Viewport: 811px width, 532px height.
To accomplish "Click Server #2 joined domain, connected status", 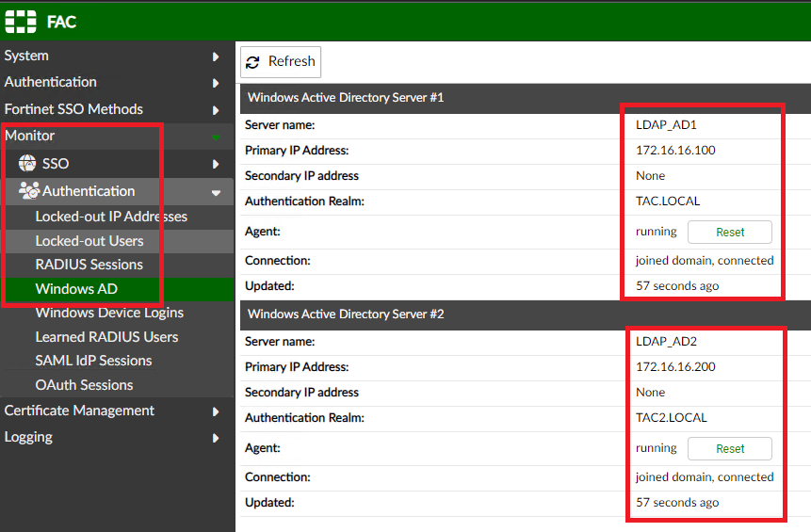I will pyautogui.click(x=705, y=477).
